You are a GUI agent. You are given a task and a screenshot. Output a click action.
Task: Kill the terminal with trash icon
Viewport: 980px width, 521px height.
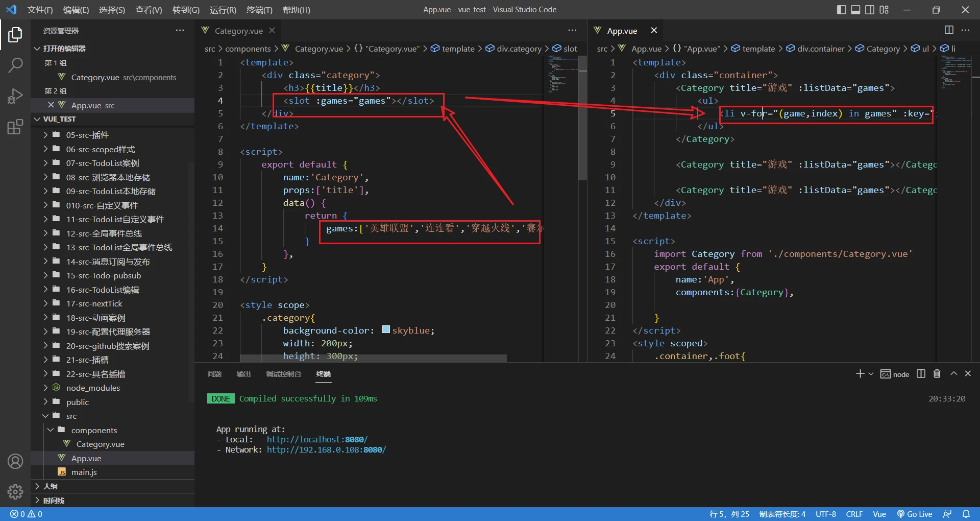pyautogui.click(x=937, y=374)
